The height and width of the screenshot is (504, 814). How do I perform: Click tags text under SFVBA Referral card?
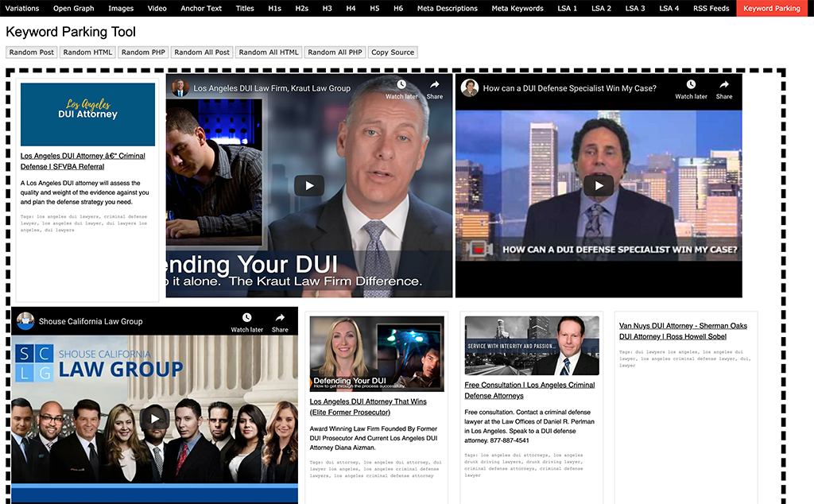pos(84,223)
